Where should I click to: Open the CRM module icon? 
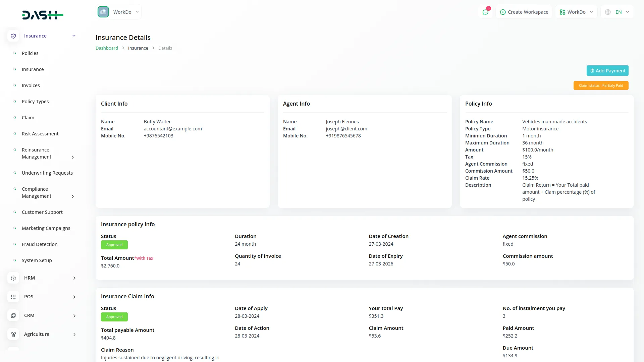[x=13, y=315]
